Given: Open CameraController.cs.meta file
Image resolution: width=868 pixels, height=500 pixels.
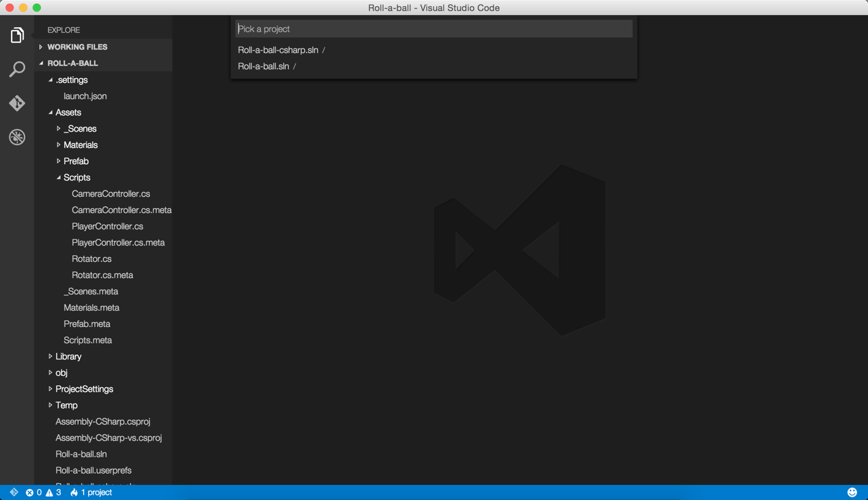Looking at the screenshot, I should tap(103, 210).
